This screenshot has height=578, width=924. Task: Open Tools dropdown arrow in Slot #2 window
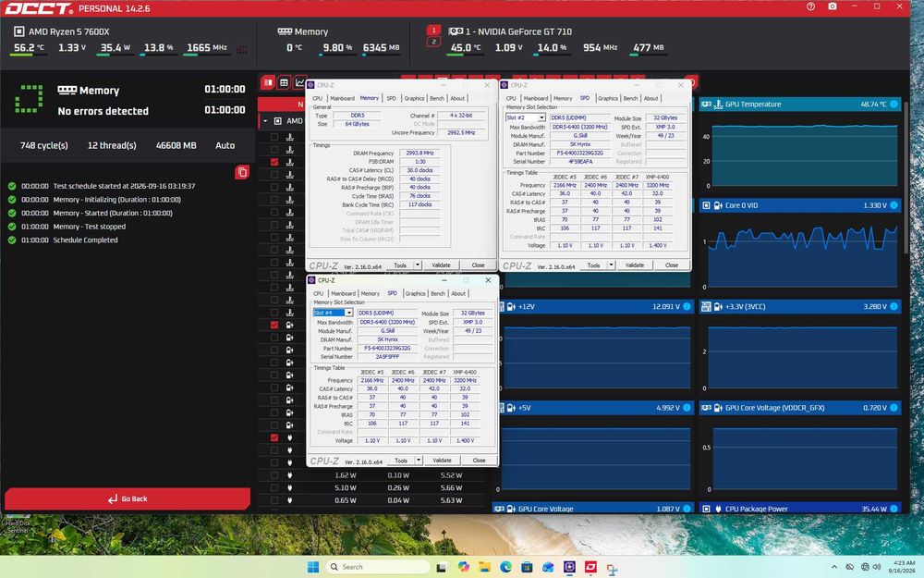pyautogui.click(x=611, y=265)
